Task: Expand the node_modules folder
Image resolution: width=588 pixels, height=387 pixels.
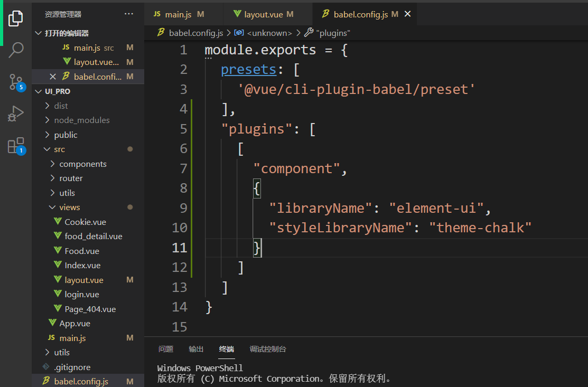Action: 46,120
